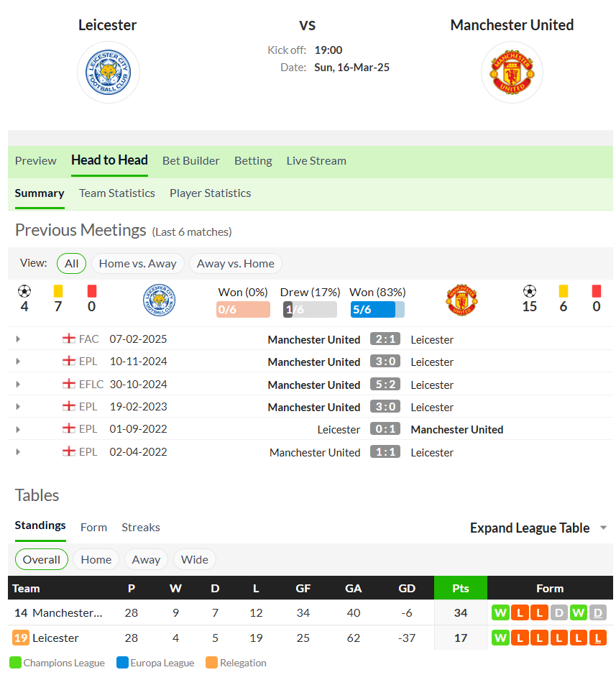
Task: Open the Team Statistics sub-tab
Action: pos(116,193)
